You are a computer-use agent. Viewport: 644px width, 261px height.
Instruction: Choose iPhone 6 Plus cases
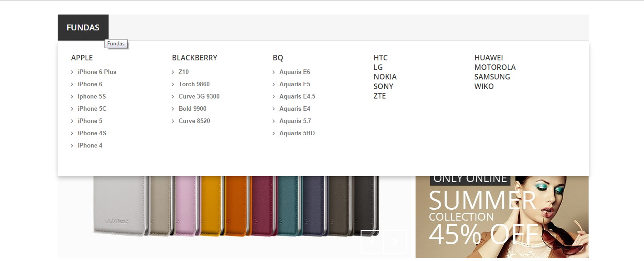tap(97, 72)
